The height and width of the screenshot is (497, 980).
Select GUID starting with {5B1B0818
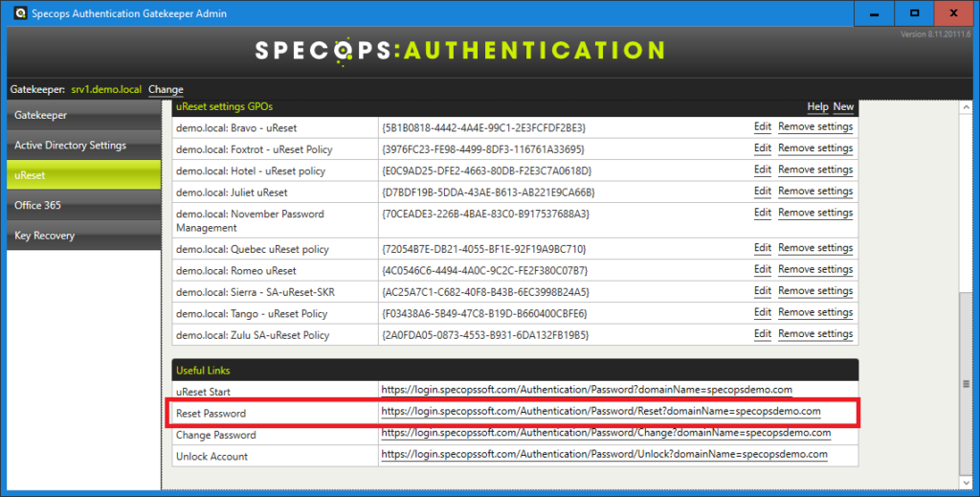pyautogui.click(x=483, y=127)
